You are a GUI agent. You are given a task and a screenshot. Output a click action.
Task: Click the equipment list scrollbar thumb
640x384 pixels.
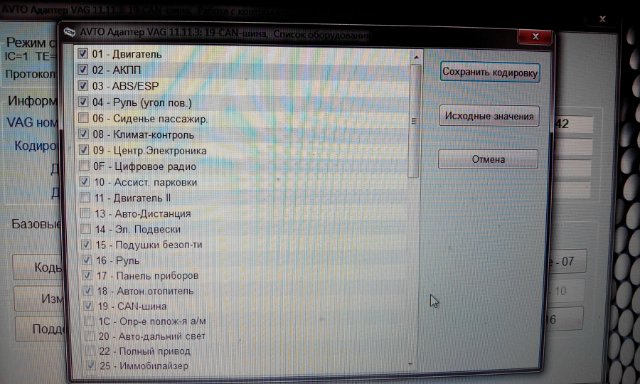(414, 121)
